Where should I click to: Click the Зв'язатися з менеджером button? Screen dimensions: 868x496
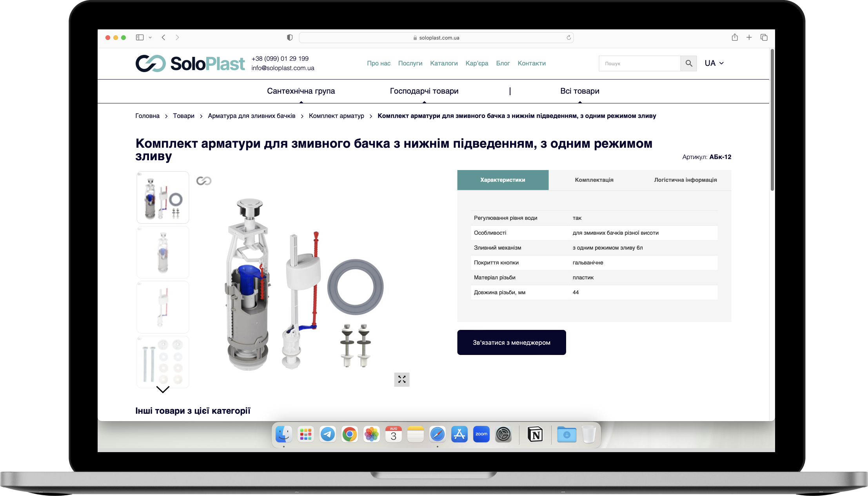(x=511, y=342)
